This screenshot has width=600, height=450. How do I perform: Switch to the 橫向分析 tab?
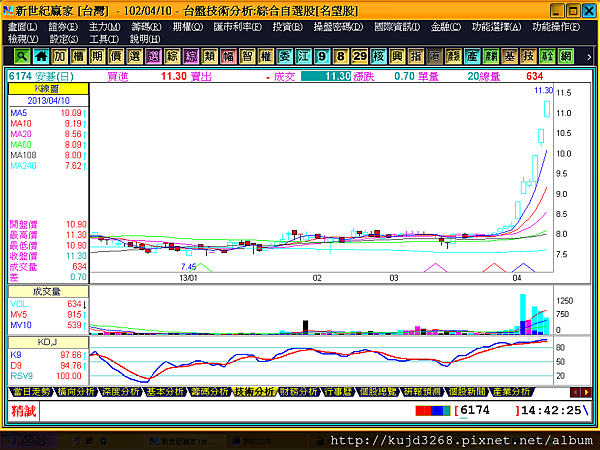pos(76,392)
